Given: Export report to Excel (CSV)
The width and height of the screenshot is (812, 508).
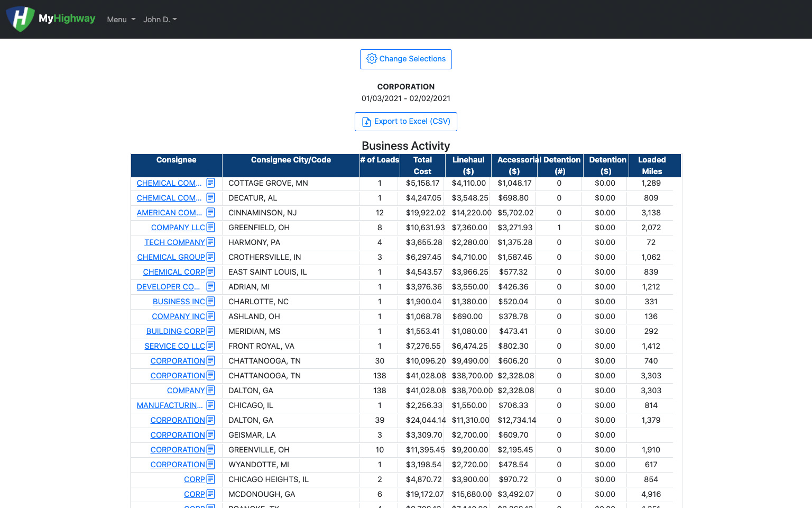Looking at the screenshot, I should [x=406, y=122].
